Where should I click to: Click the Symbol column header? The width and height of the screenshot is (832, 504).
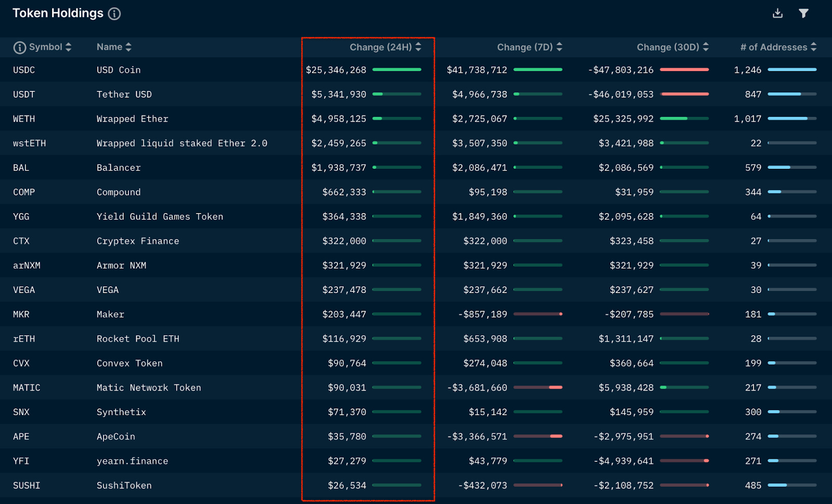click(x=46, y=47)
